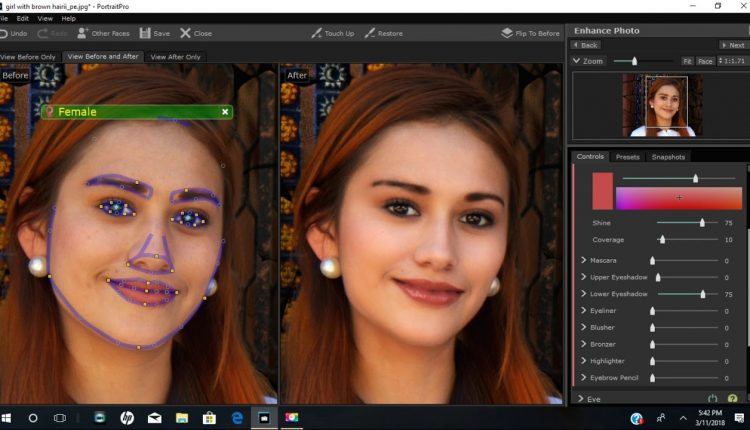Open the Windows Start menu
The width and height of the screenshot is (750, 430).
click(6, 418)
